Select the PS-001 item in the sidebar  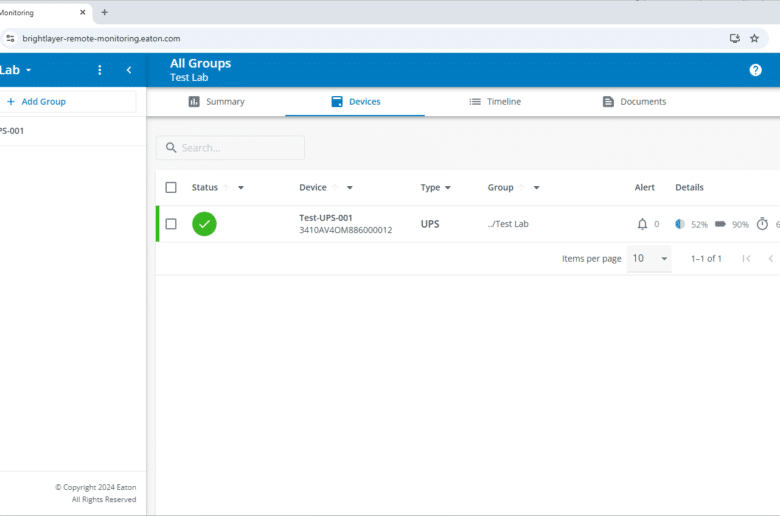click(12, 131)
